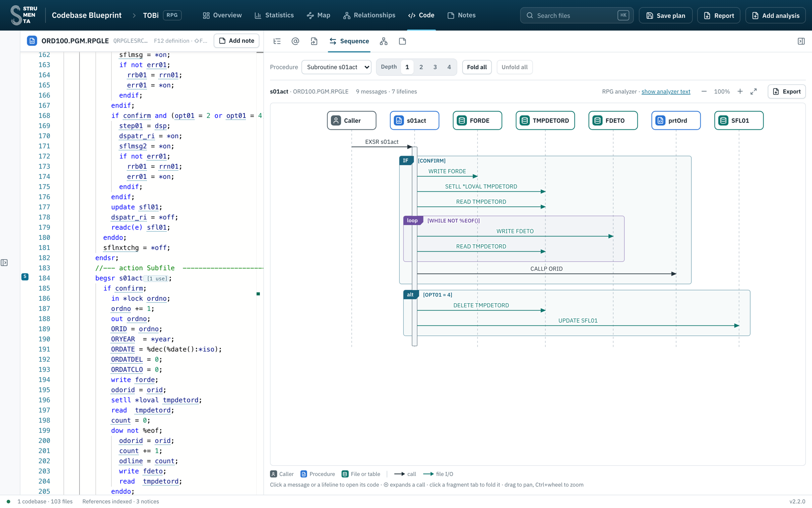This screenshot has height=508, width=812.
Task: Set Depth to 4
Action: [449, 67]
